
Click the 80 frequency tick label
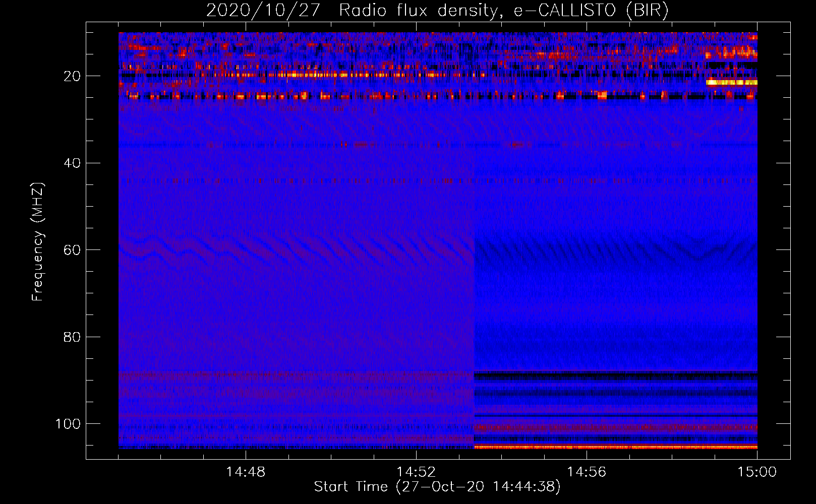(72, 337)
